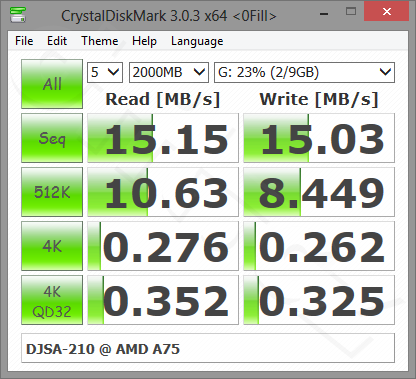The image size is (416, 379).
Task: Select the Seq read result 15.15
Action: pos(163,138)
